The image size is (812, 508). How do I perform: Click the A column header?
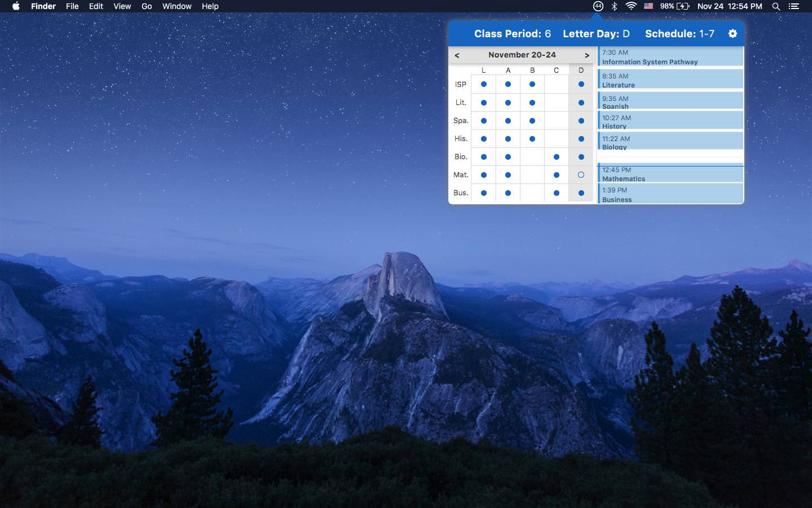coord(508,71)
